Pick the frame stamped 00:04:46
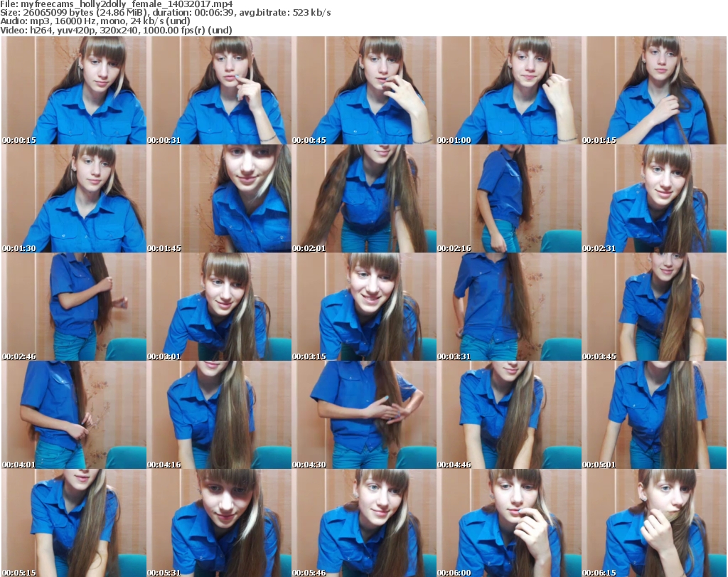This screenshot has height=577, width=728. point(509,415)
